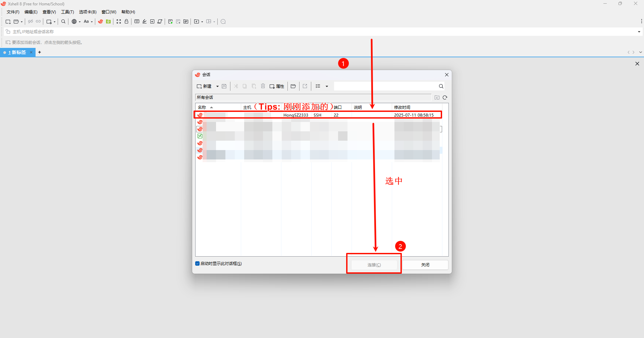The width and height of the screenshot is (644, 338).
Task: Click the save icon in sessions dialog
Action: tap(224, 86)
